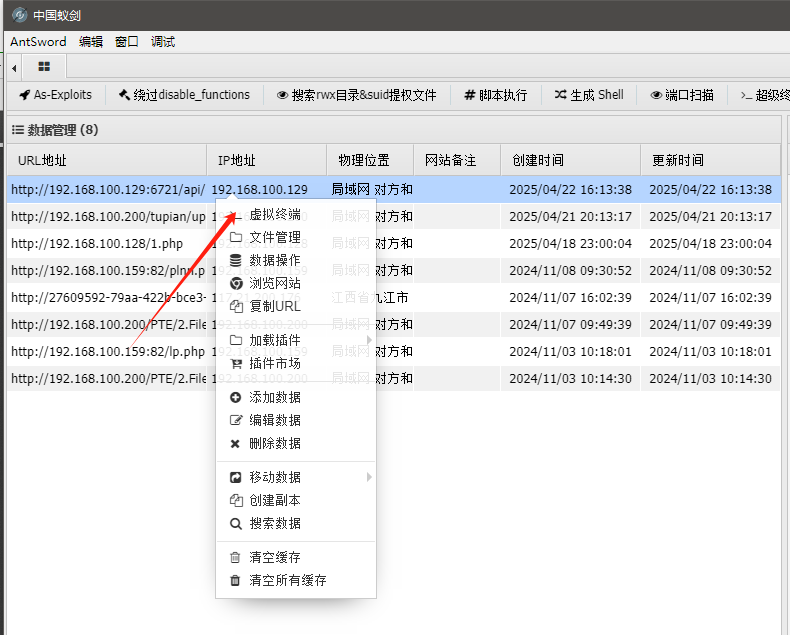Click the Chrome icon for 浏览网站
The height and width of the screenshot is (635, 790).
(x=235, y=283)
